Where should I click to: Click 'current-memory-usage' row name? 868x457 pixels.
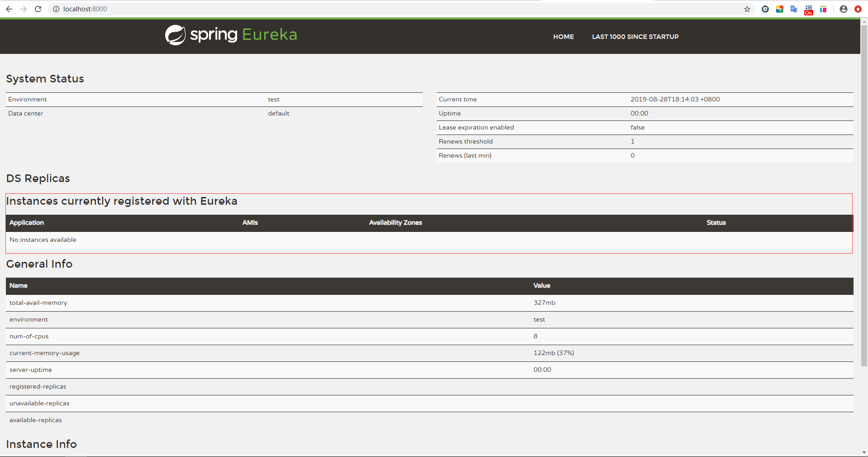pyautogui.click(x=44, y=353)
